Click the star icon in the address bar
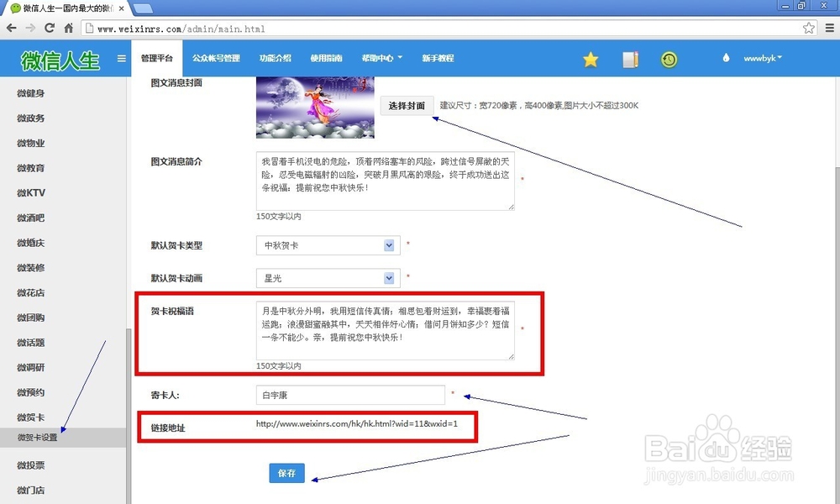 point(808,26)
